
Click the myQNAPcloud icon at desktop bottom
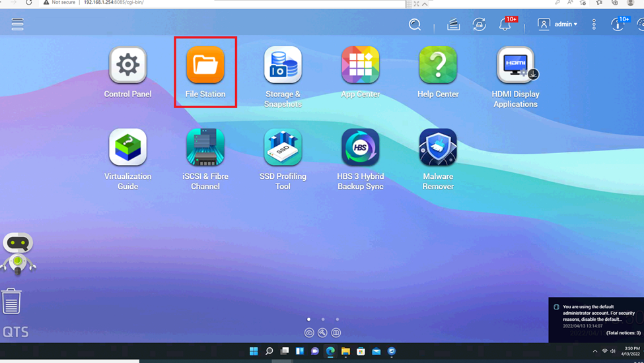click(309, 333)
